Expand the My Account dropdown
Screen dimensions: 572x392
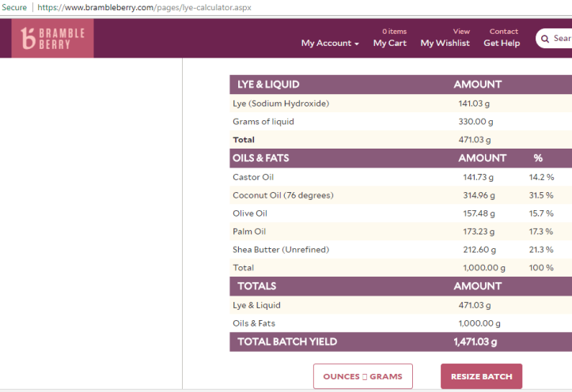pyautogui.click(x=330, y=43)
